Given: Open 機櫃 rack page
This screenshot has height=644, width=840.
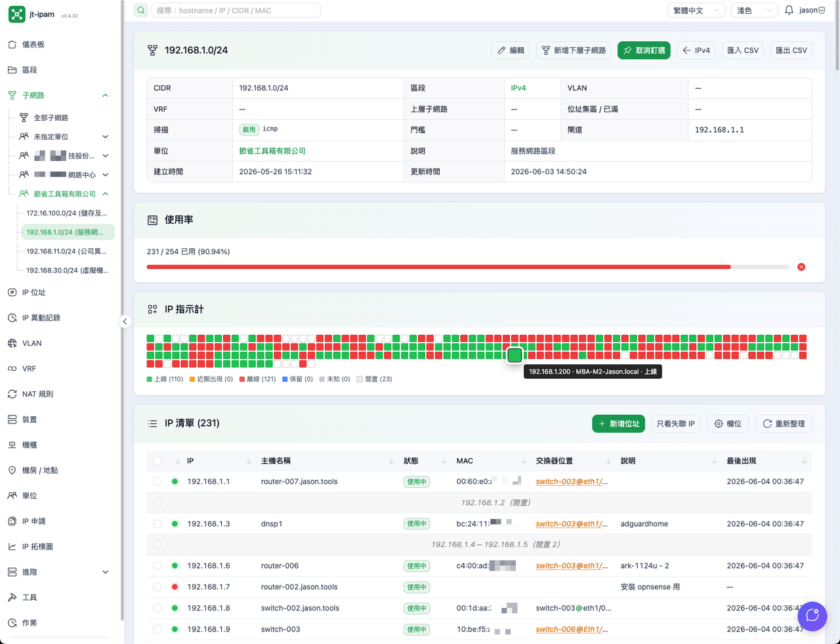Looking at the screenshot, I should pyautogui.click(x=30, y=445).
